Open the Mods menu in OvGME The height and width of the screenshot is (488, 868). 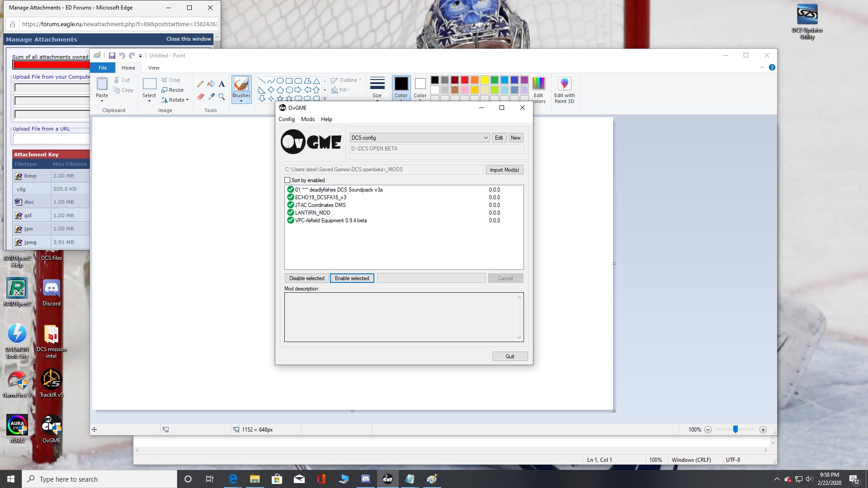(x=308, y=119)
